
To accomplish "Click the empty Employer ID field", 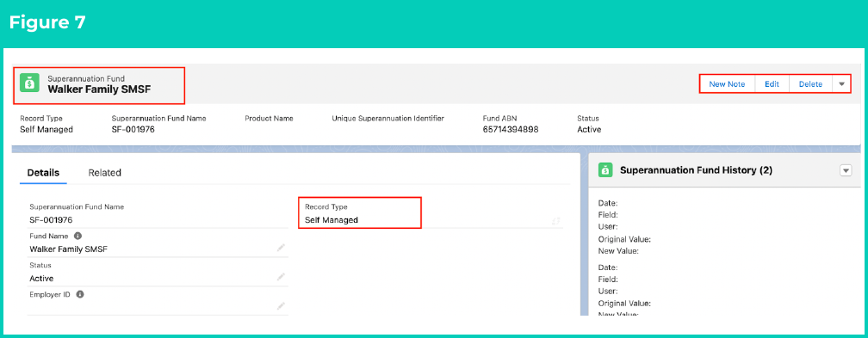I will [x=158, y=307].
